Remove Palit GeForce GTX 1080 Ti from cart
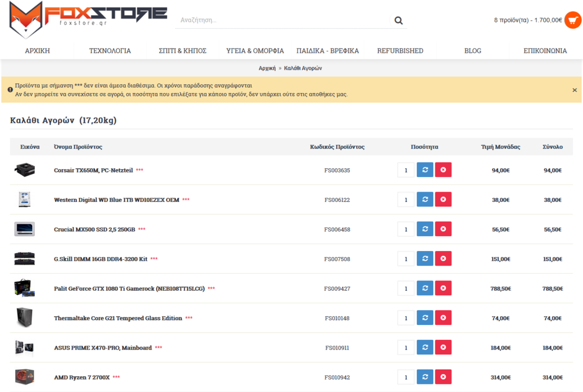Screen dimensions: 583x392 [443, 289]
